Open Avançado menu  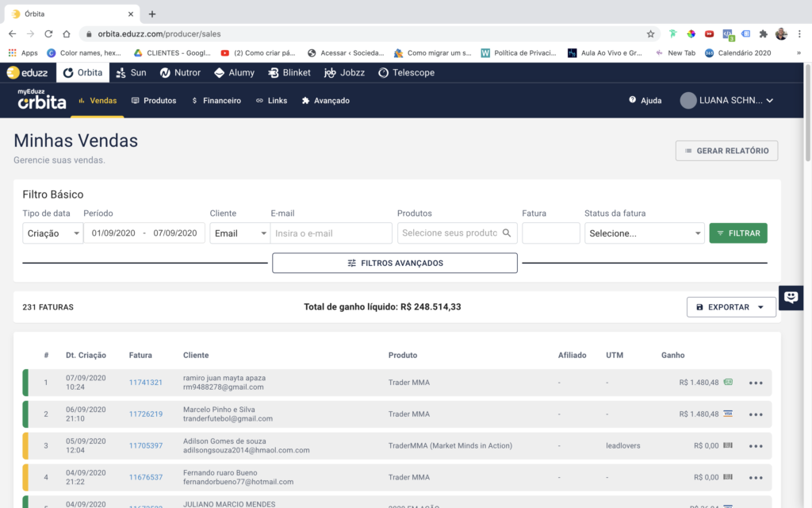tap(325, 101)
